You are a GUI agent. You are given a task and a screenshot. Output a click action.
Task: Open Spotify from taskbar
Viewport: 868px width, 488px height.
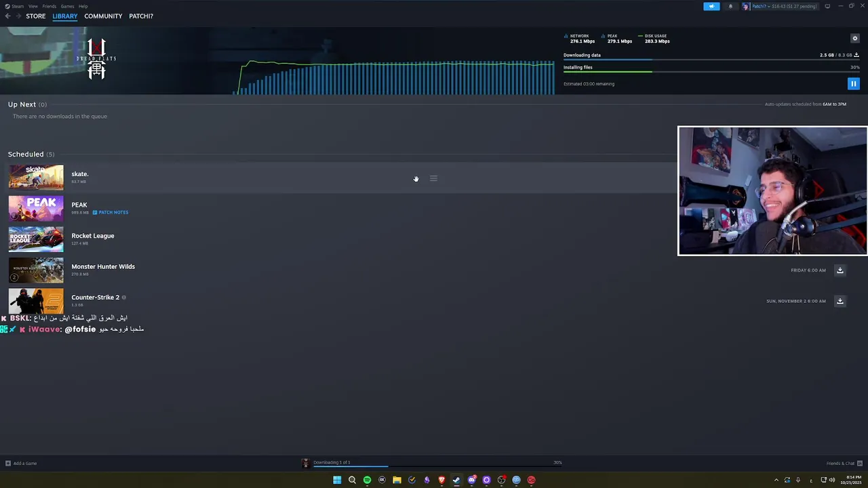coord(367,480)
